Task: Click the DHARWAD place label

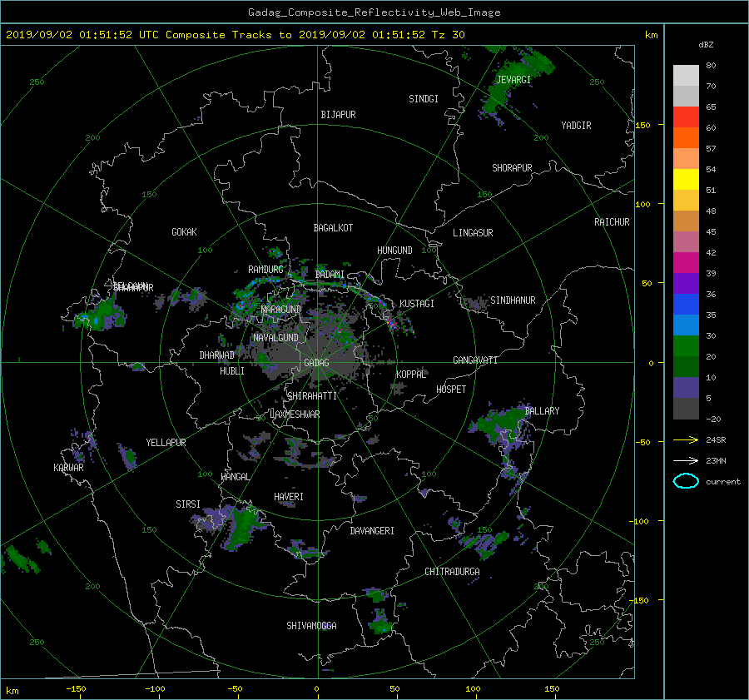Action: click(x=217, y=355)
